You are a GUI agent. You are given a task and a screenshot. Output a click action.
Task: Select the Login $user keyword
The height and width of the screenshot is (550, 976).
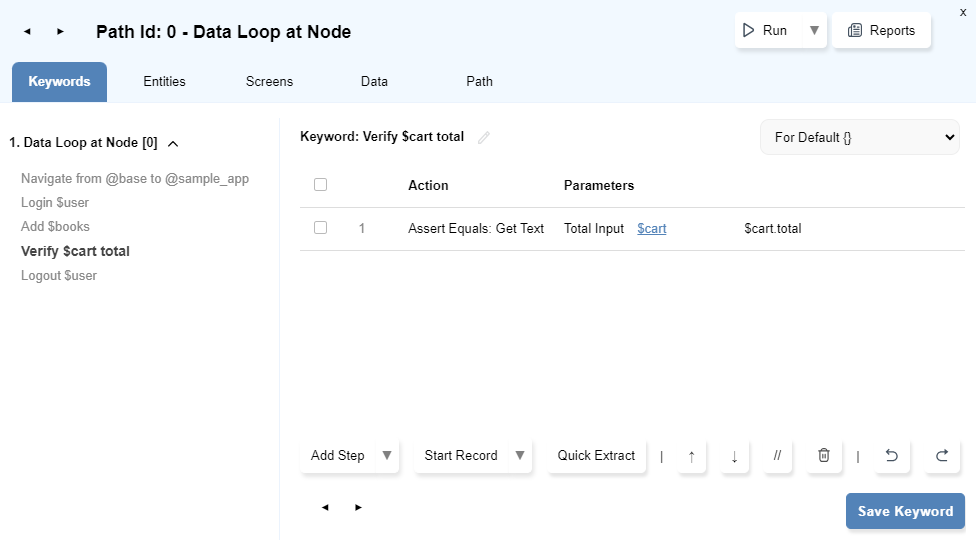[55, 203]
